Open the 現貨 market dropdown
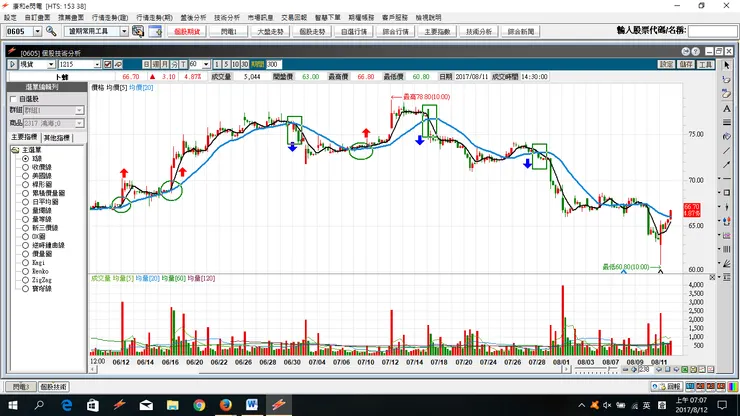Viewport: 740px width, 416px height. [x=50, y=64]
